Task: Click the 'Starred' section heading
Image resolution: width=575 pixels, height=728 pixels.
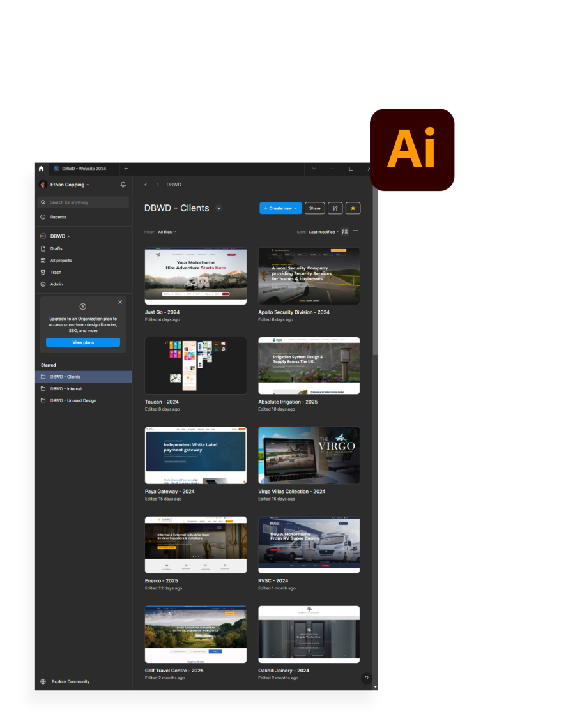Action: (49, 365)
